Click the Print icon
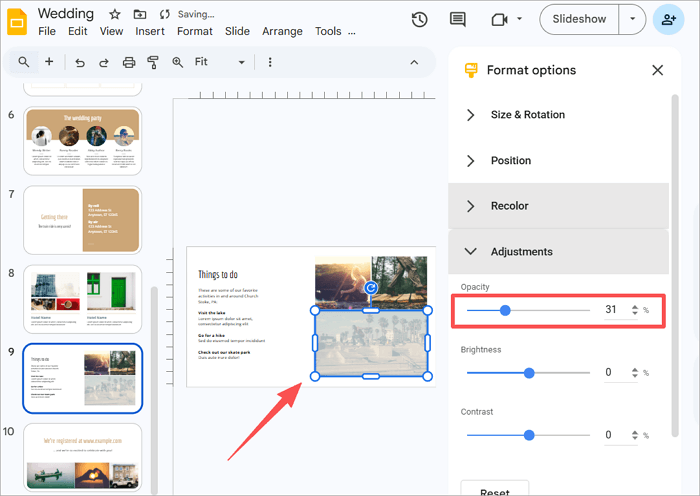Viewport: 700px width, 496px height. [x=129, y=63]
